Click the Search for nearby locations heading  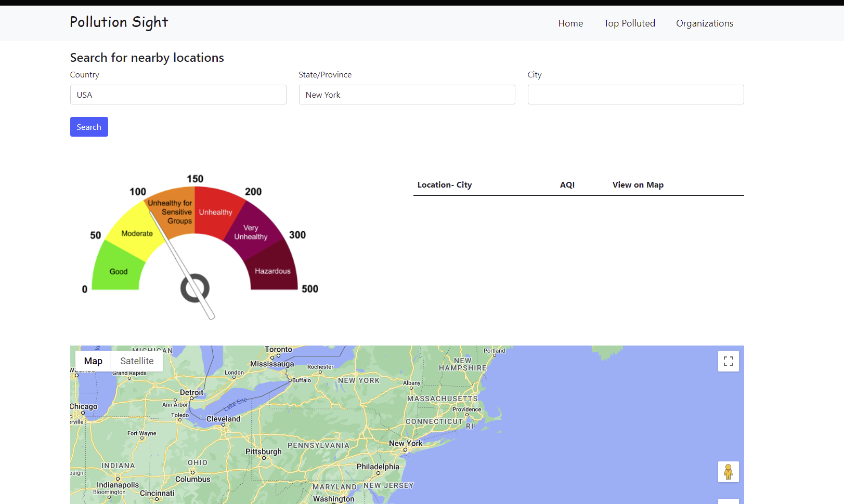[x=147, y=58]
